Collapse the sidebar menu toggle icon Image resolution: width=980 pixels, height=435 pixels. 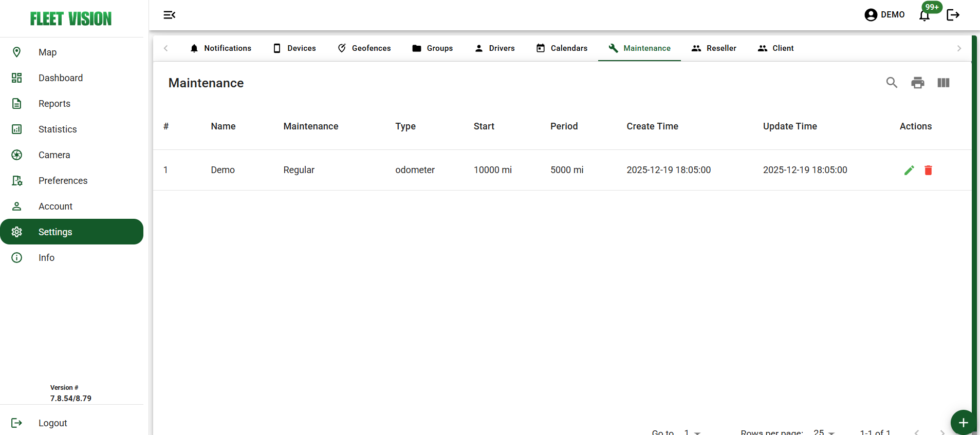point(170,15)
